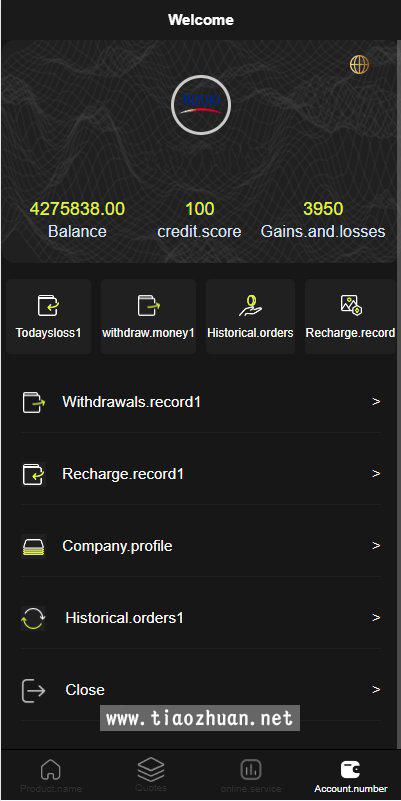Expand the Recharge.record1 row chevron
Screen dimensions: 401x801
coord(376,474)
